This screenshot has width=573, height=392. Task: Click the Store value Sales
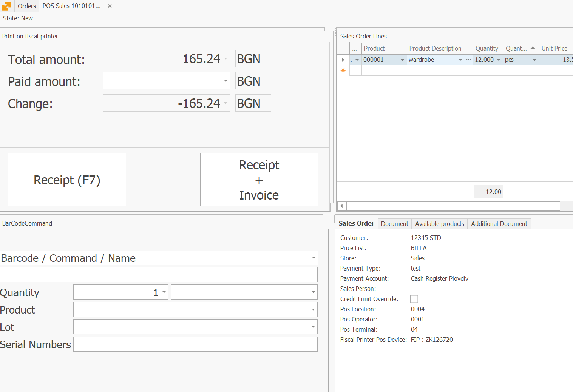pos(418,258)
